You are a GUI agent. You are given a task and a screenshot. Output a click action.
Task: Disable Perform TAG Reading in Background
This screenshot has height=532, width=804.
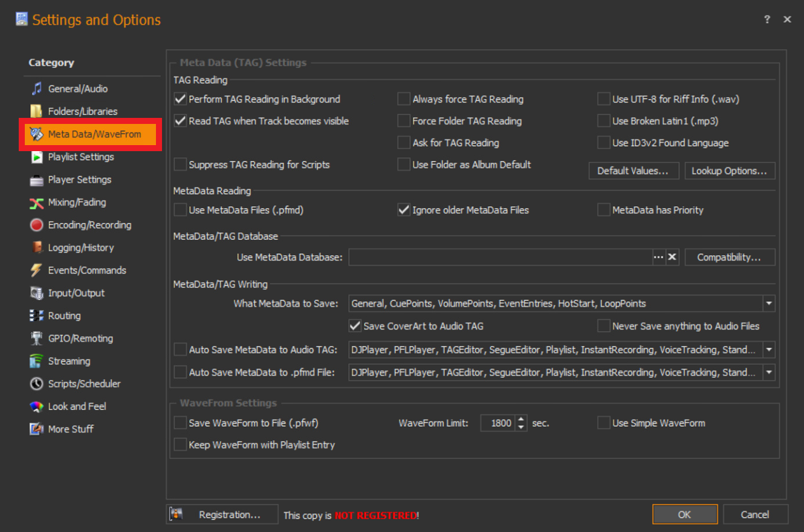180,99
